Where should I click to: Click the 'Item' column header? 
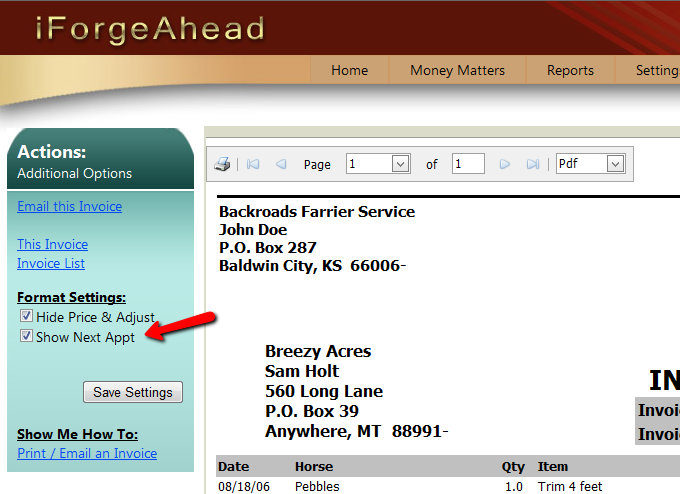pyautogui.click(x=553, y=467)
